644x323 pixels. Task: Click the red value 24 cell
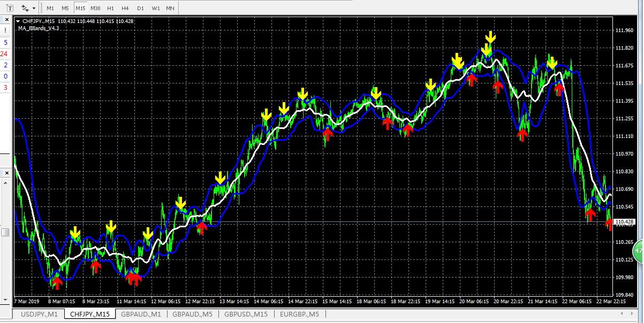click(x=4, y=53)
